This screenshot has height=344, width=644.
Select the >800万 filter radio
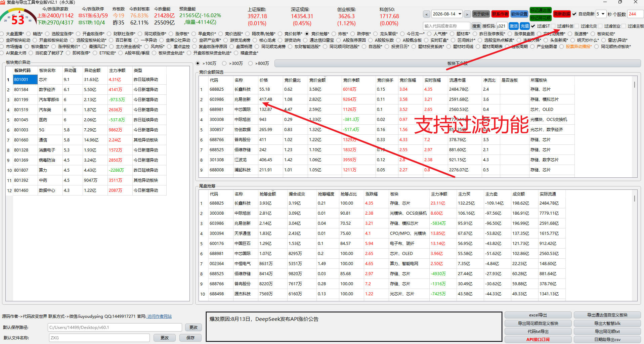(x=250, y=63)
